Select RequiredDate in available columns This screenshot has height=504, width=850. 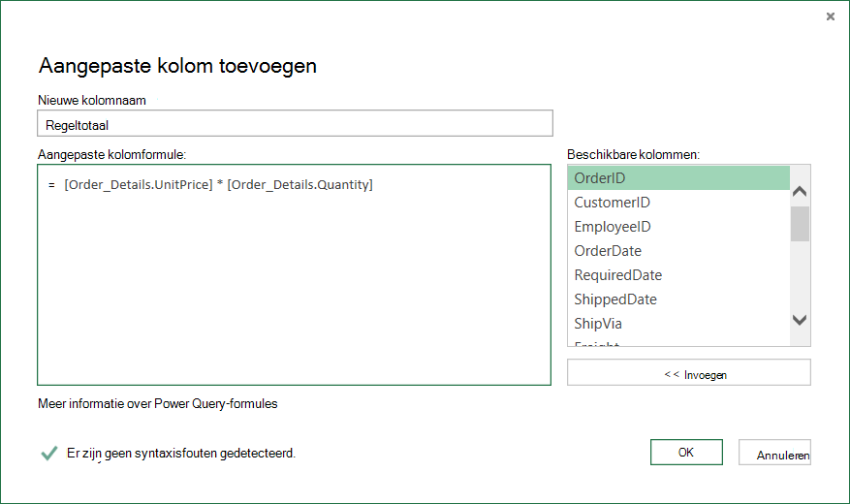(x=678, y=274)
